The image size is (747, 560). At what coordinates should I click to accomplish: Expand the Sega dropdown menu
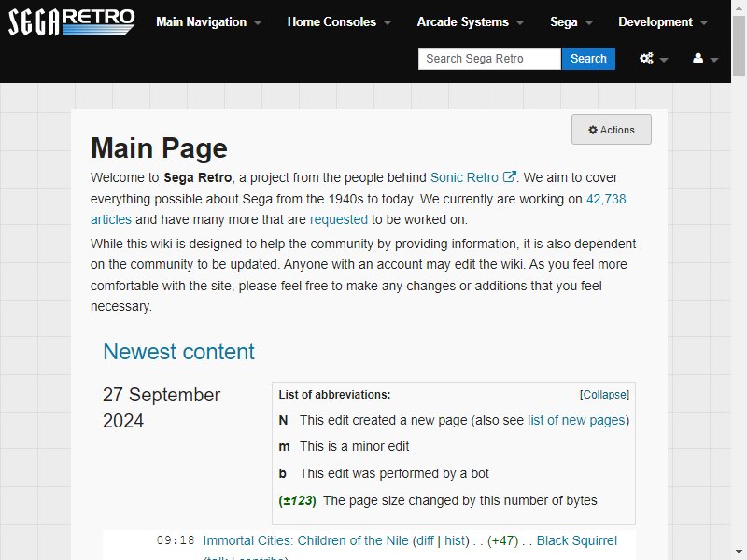click(x=571, y=21)
